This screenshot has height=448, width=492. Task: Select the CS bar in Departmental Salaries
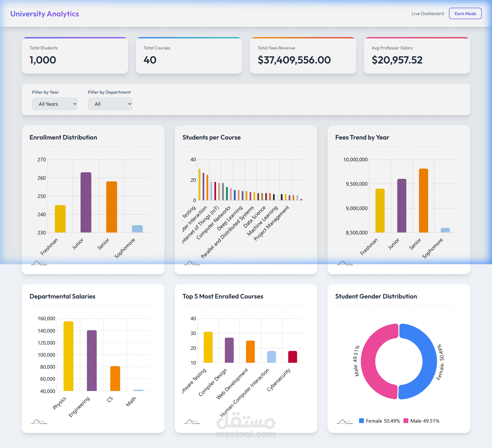pos(115,379)
